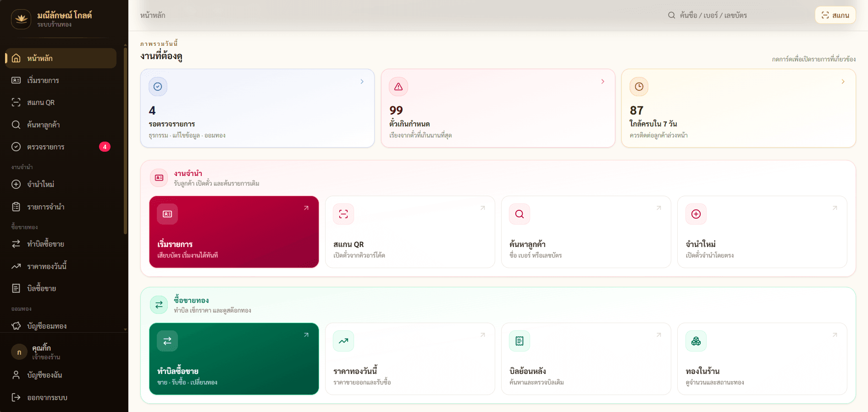Click the warning triangle icon on ตั๋วเกินกำหนด
The image size is (868, 412).
coord(398,87)
